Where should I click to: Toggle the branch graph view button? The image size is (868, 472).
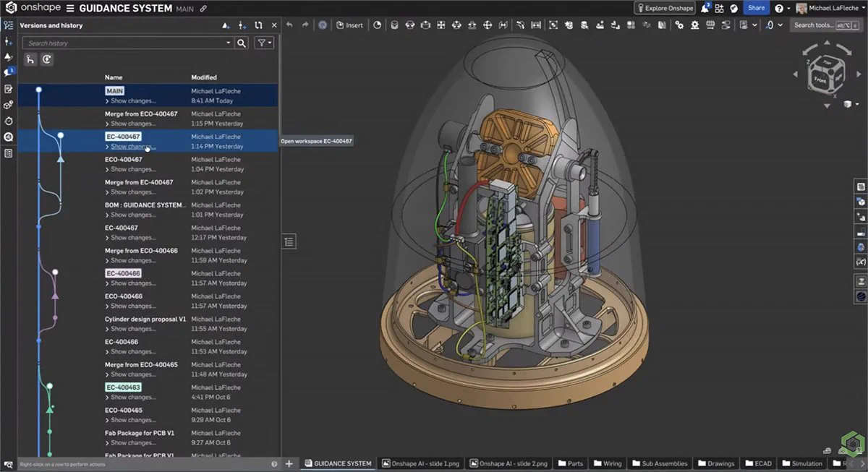pyautogui.click(x=31, y=60)
